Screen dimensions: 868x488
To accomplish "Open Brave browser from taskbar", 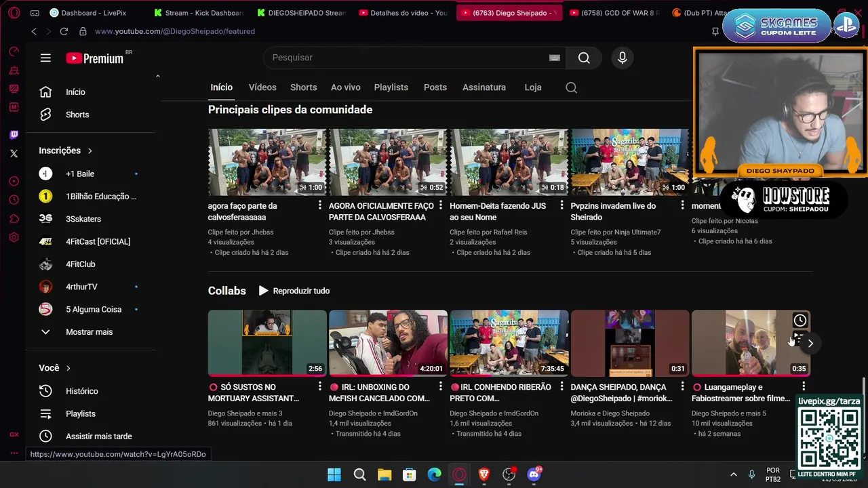I will [484, 474].
